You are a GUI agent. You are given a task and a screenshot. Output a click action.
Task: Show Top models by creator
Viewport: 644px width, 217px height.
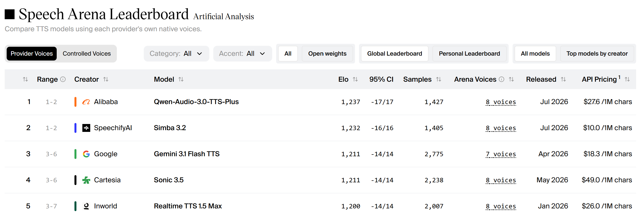point(597,54)
